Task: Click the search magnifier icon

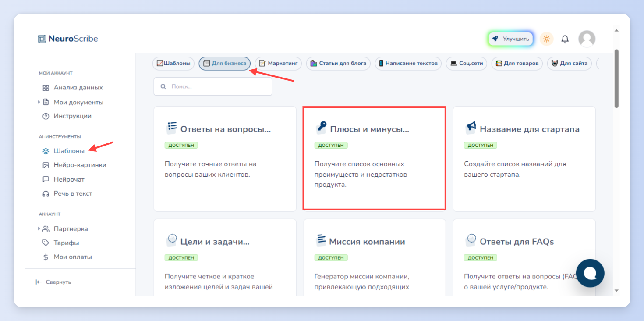Action: (x=163, y=87)
